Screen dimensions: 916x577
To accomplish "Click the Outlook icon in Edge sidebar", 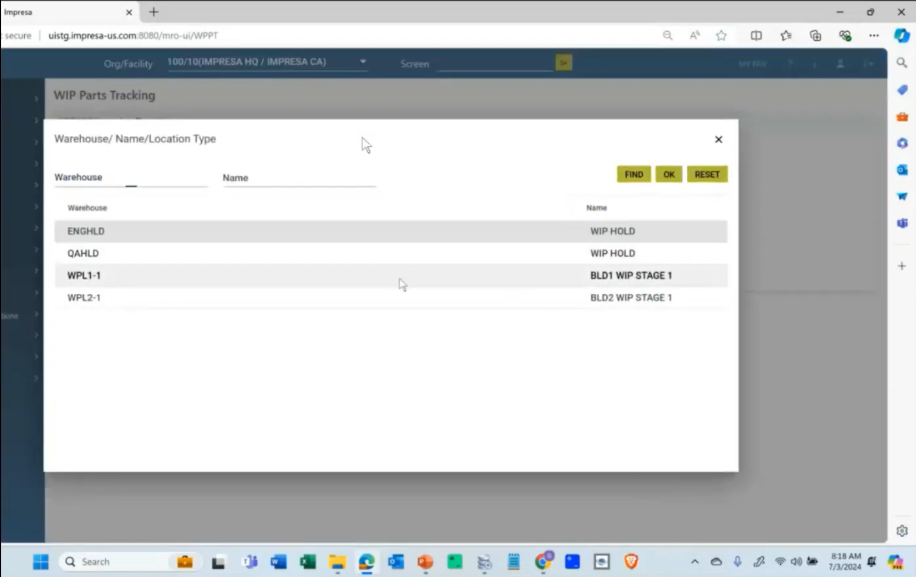I will click(x=901, y=172).
